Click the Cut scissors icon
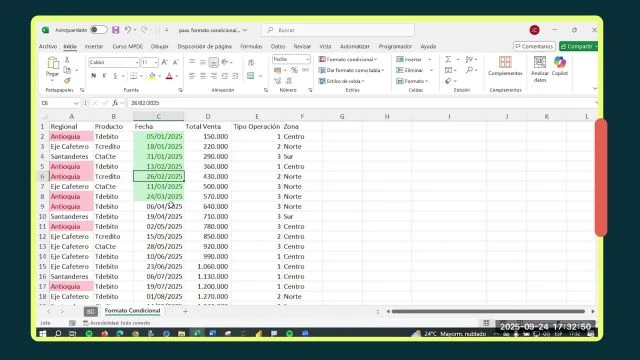The image size is (640, 360). 67,60
